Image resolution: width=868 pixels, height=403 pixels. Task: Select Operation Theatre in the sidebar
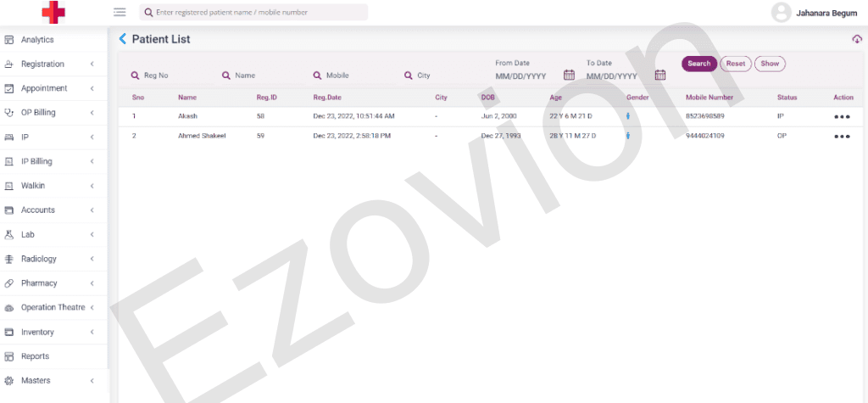point(53,308)
